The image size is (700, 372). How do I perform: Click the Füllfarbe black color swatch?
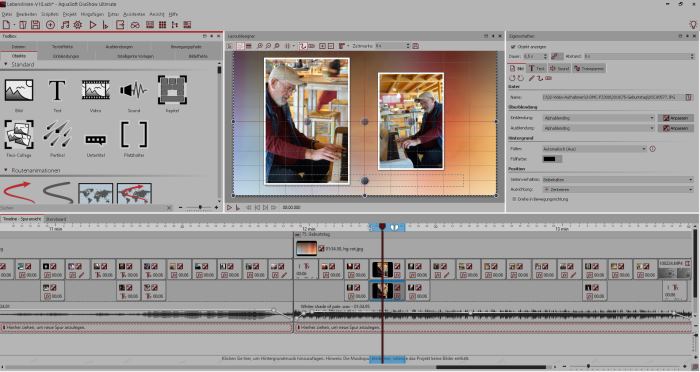pyautogui.click(x=552, y=159)
